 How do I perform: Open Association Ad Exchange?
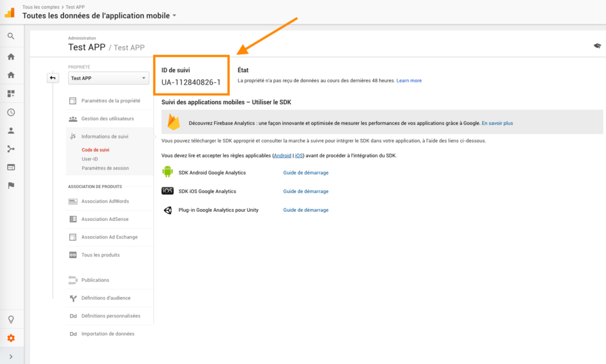tap(109, 237)
